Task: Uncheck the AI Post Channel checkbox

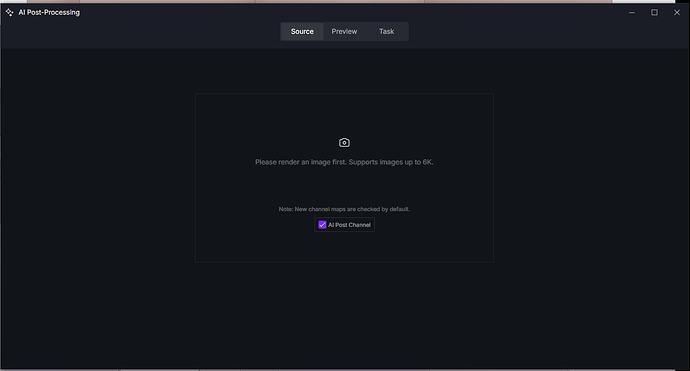Action: [x=322, y=225]
